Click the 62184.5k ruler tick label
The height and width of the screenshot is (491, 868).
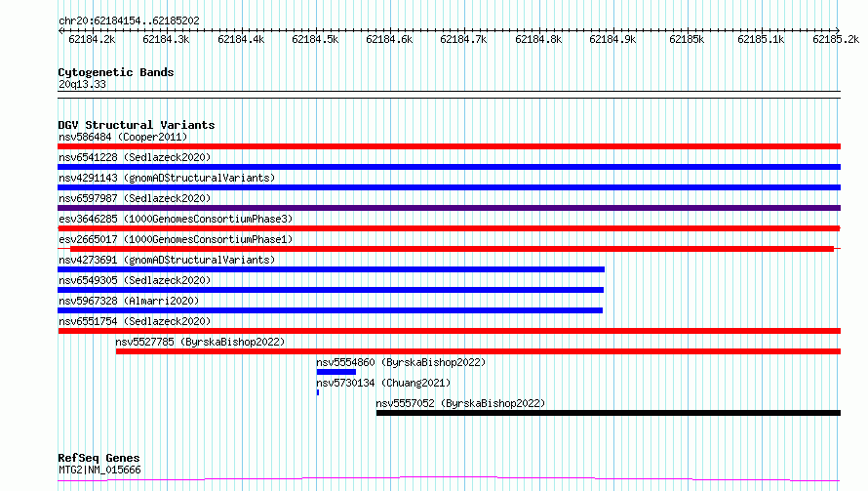(315, 39)
